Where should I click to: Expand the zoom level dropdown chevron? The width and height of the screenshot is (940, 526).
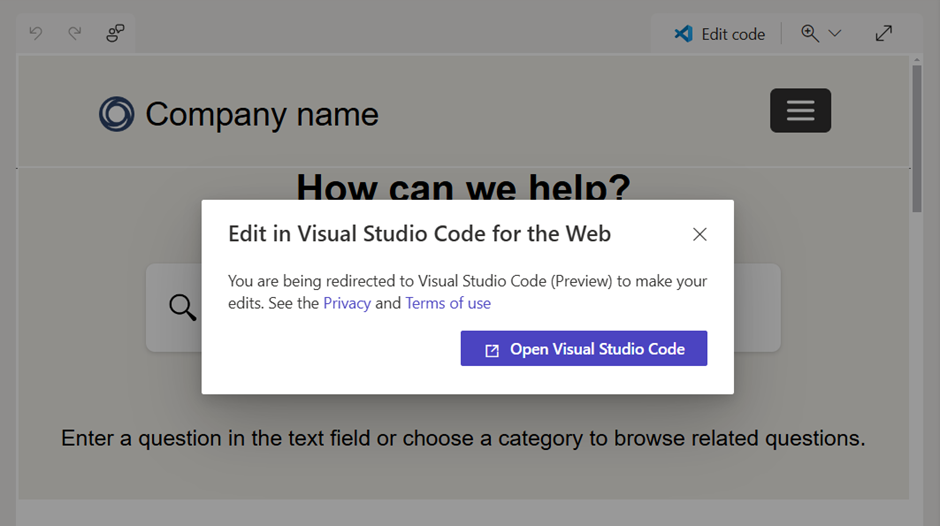tap(835, 34)
